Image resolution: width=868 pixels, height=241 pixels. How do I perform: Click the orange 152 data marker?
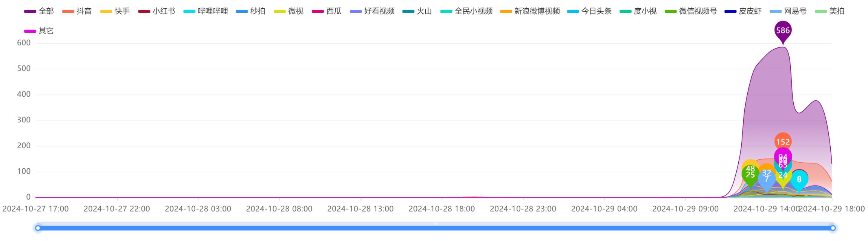click(783, 142)
